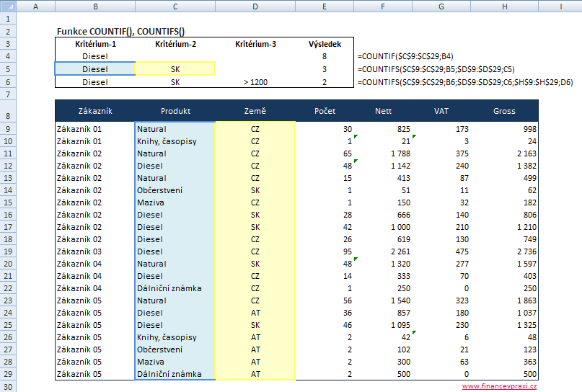
Task: Select row 5 header
Action: point(8,69)
